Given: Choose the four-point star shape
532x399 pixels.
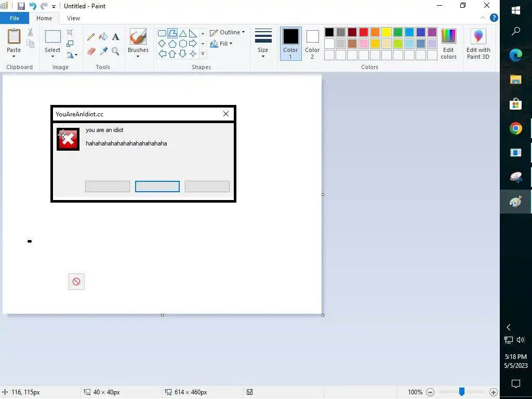Looking at the screenshot, I should pyautogui.click(x=193, y=54).
